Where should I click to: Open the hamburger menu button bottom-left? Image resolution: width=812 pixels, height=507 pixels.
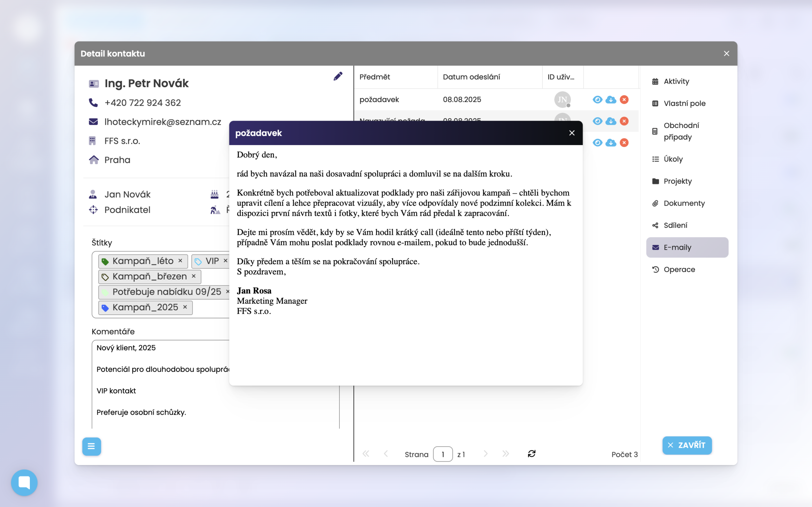click(92, 446)
